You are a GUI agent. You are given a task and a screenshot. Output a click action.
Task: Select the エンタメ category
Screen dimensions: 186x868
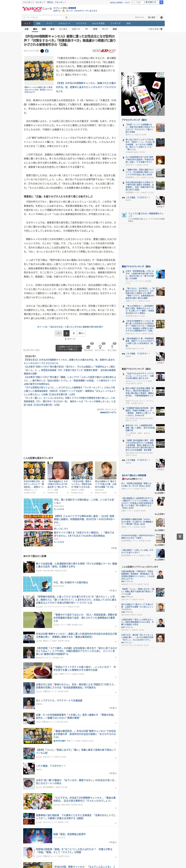point(63,29)
